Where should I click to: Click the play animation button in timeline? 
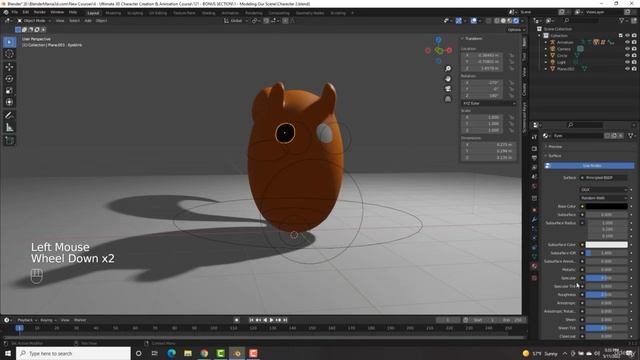(271, 320)
